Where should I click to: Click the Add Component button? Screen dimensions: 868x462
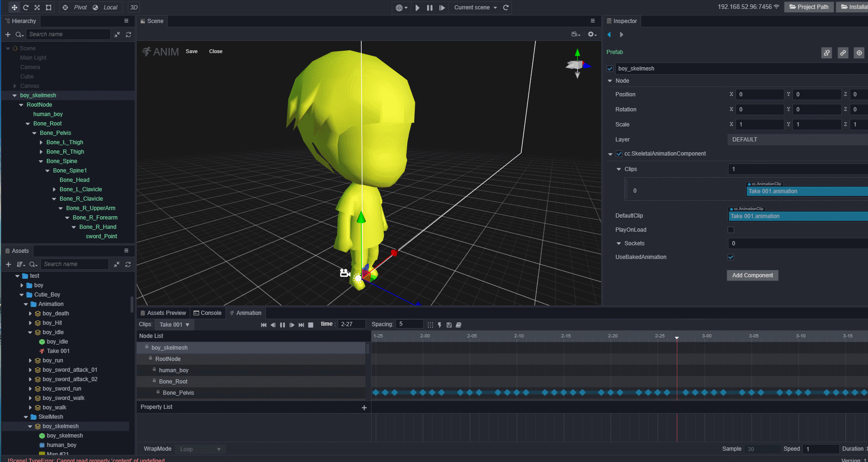[x=752, y=275]
